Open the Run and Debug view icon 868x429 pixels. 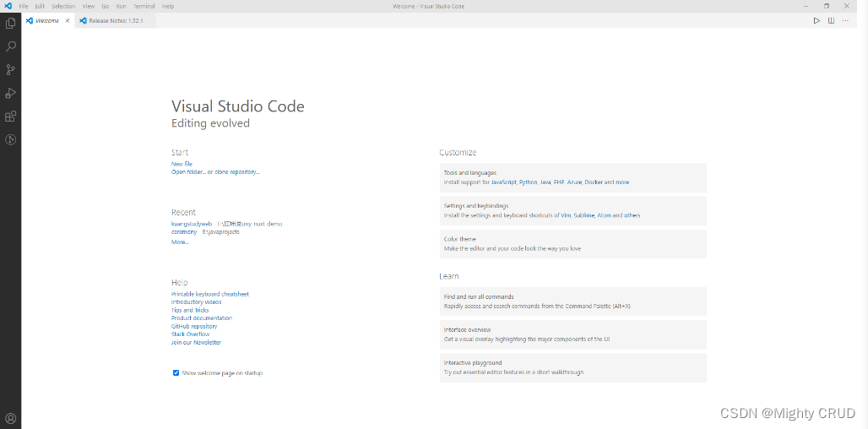tap(10, 93)
